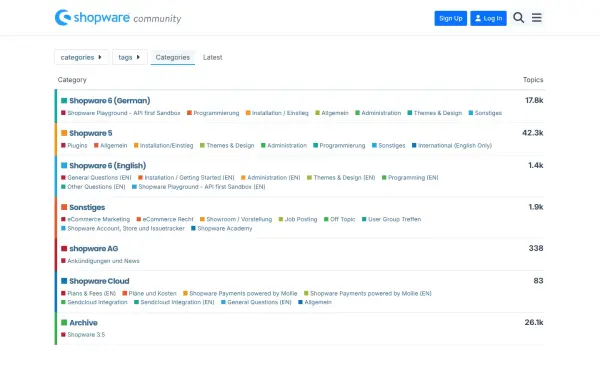600x375 pixels.
Task: Click the green square beside Archive
Action: 64,323
